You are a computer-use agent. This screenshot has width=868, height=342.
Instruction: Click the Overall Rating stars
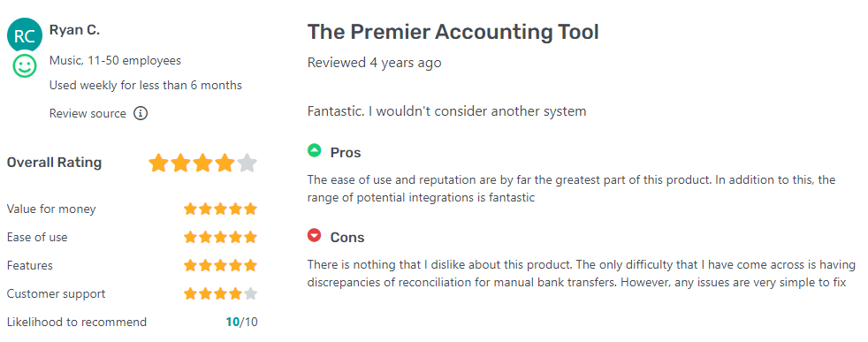202,163
